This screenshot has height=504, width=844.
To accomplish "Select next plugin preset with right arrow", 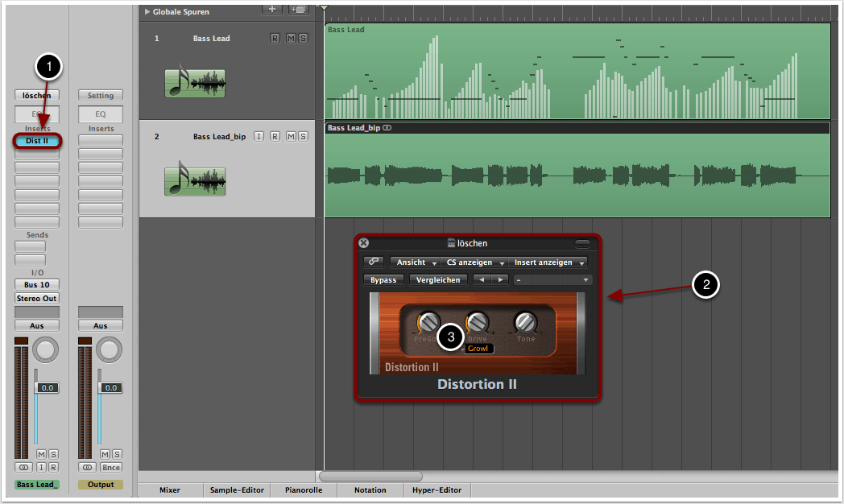I will point(501,280).
